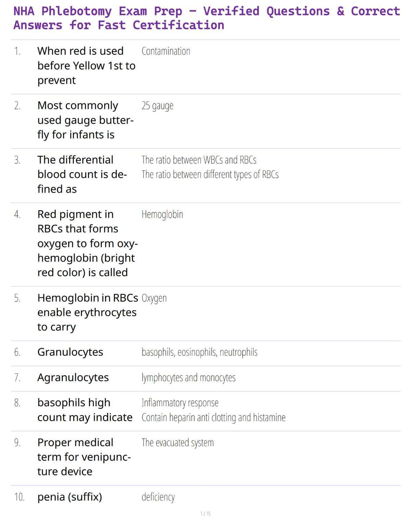Click 'The evacuated system' answer
411x532 pixels.
click(x=177, y=443)
